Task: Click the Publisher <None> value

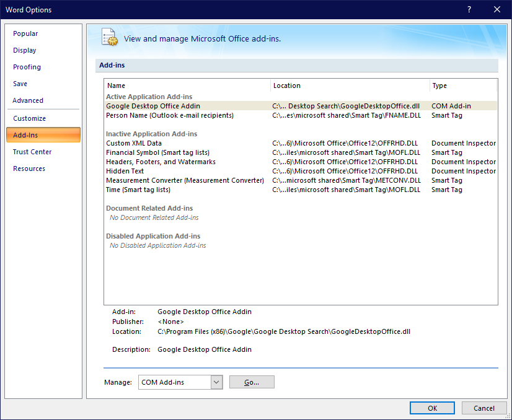Action: (x=170, y=322)
